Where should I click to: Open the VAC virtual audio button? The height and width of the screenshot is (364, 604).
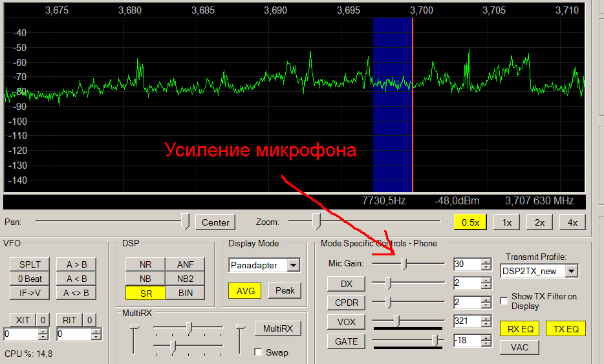tap(519, 347)
